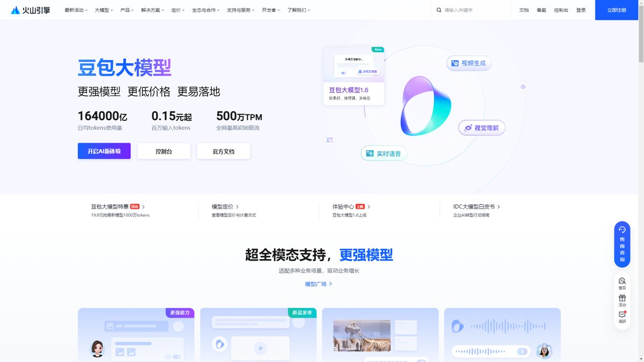Open the 豆包大模型特惠 promotion link
The height and width of the screenshot is (362, 644).
(x=118, y=206)
